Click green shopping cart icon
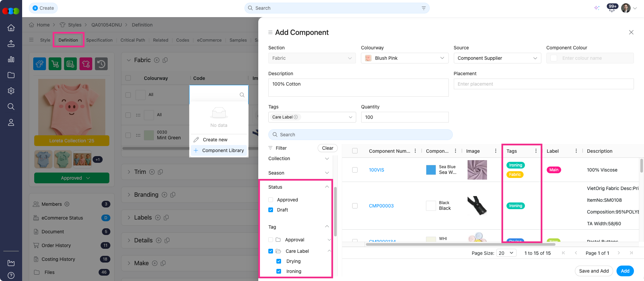Viewport: 644px width, 281px height. (x=55, y=64)
